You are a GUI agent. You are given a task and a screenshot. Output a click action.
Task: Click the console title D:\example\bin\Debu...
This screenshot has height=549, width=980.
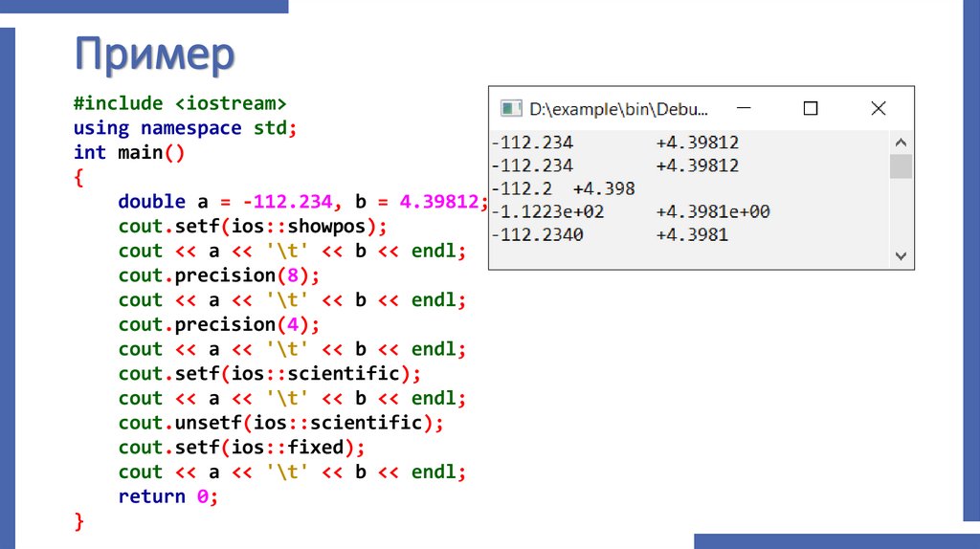(x=618, y=109)
